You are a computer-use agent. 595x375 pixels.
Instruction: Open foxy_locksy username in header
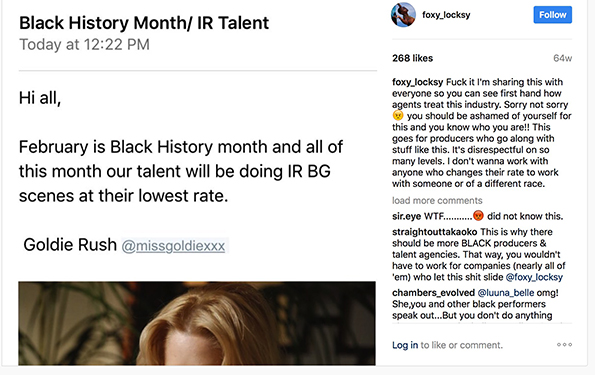pyautogui.click(x=446, y=15)
